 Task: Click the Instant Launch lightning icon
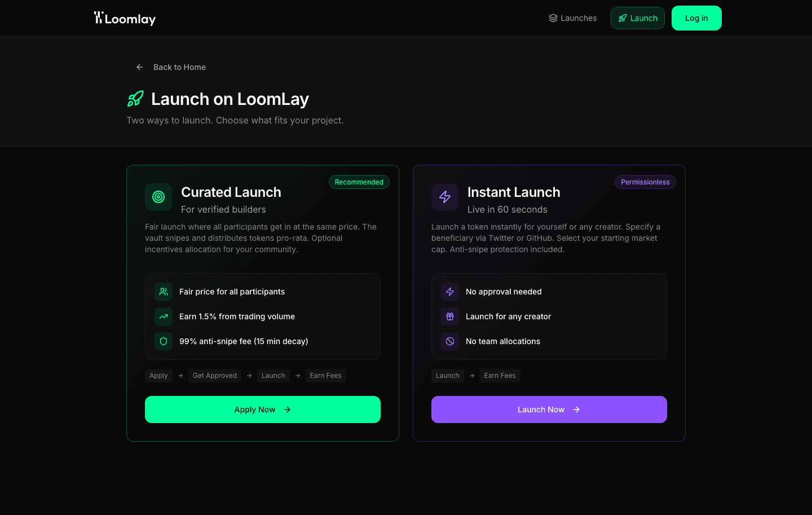tap(445, 197)
